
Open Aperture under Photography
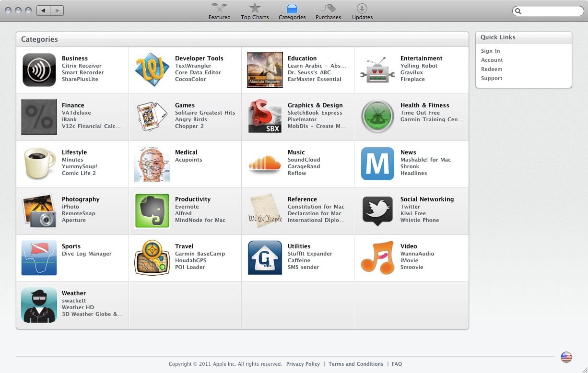click(74, 220)
